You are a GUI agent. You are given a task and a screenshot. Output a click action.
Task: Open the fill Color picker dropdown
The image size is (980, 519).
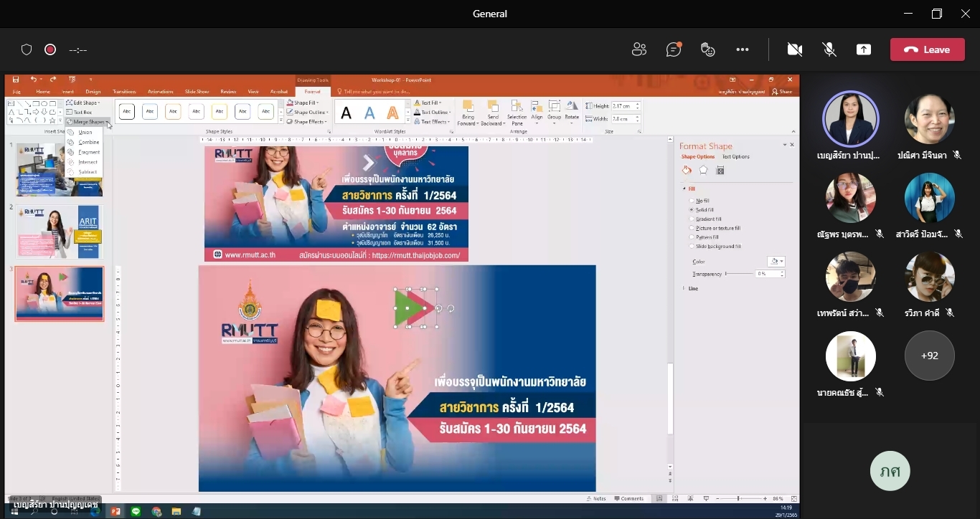tap(776, 262)
